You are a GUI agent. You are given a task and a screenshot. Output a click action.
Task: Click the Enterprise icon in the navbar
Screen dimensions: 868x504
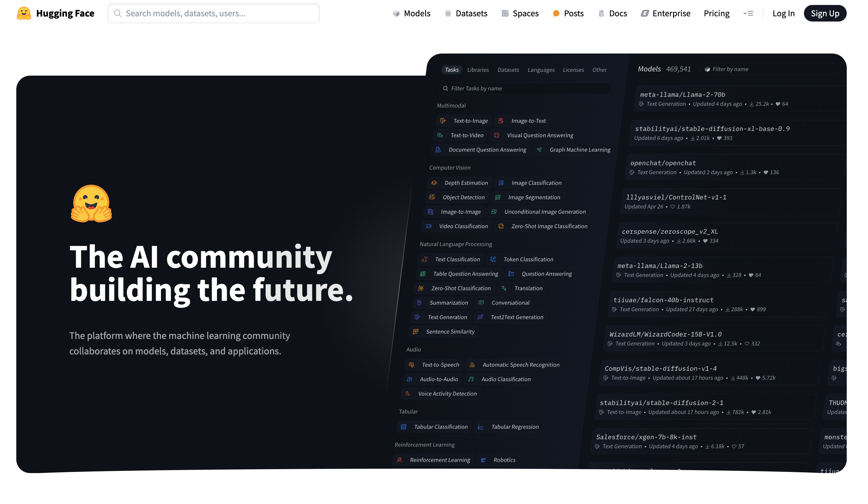pos(644,14)
